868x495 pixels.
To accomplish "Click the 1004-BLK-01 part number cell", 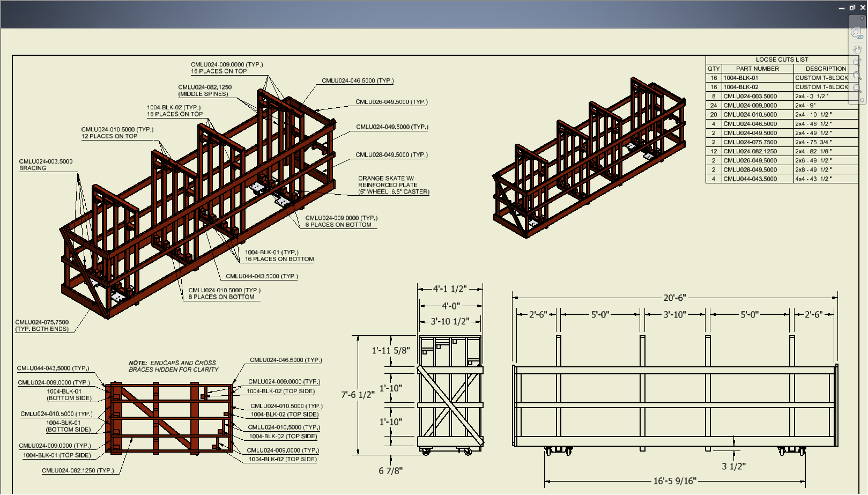I will point(740,78).
